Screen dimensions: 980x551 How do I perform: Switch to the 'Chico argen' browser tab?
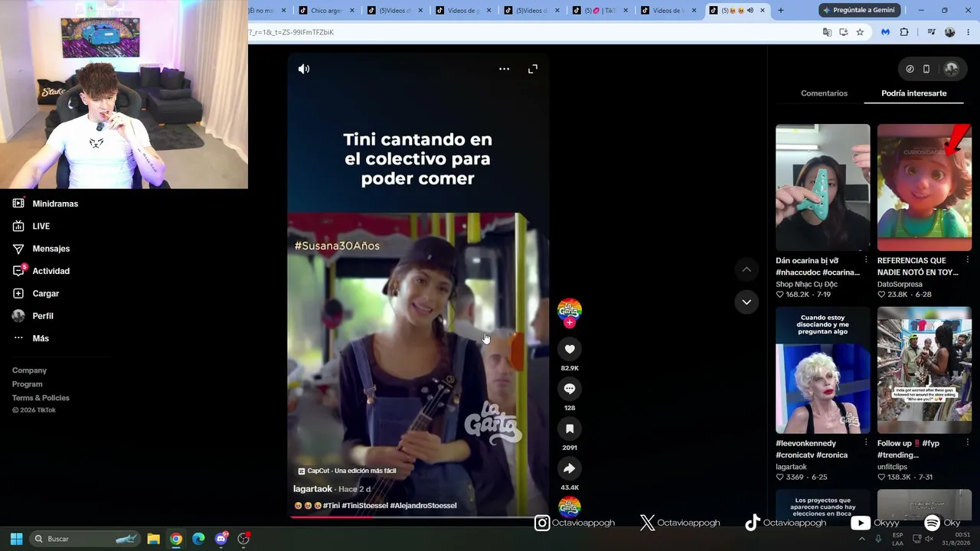point(326,11)
